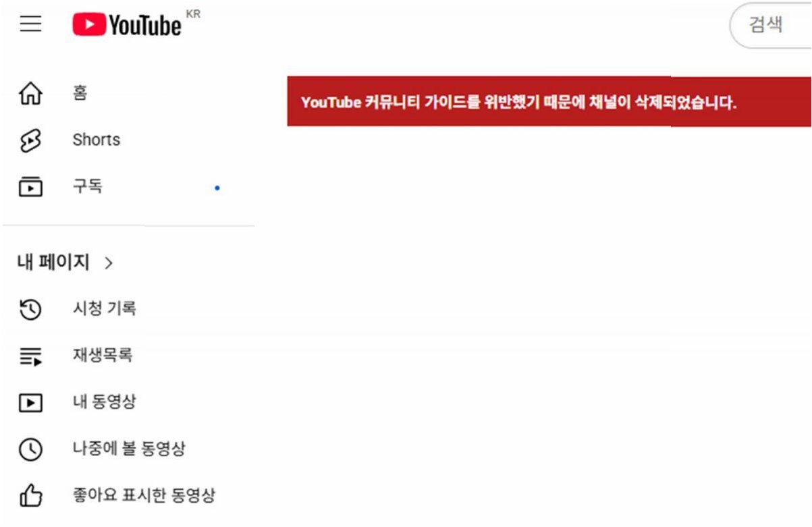Expand the 내 페이지 chevron arrow
Viewport: 812px width, 527px height.
[x=109, y=263]
